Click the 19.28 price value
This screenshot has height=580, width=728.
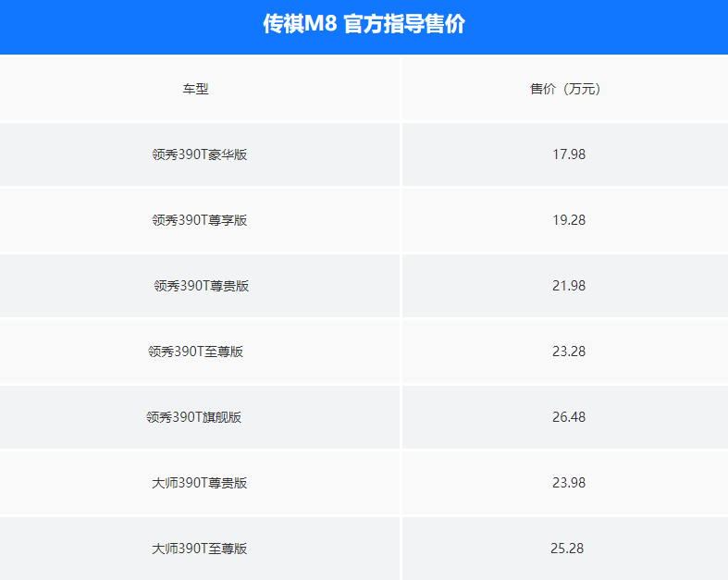click(x=569, y=220)
